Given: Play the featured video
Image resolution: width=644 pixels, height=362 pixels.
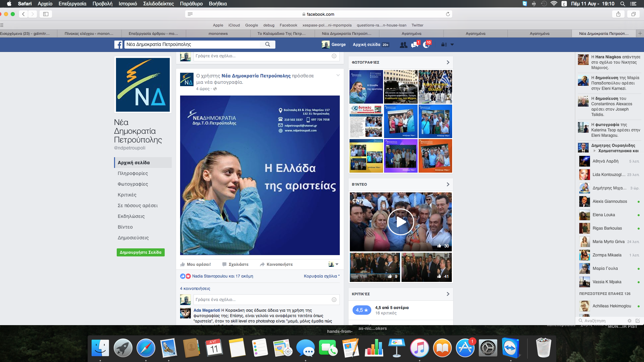Looking at the screenshot, I should pos(400,222).
